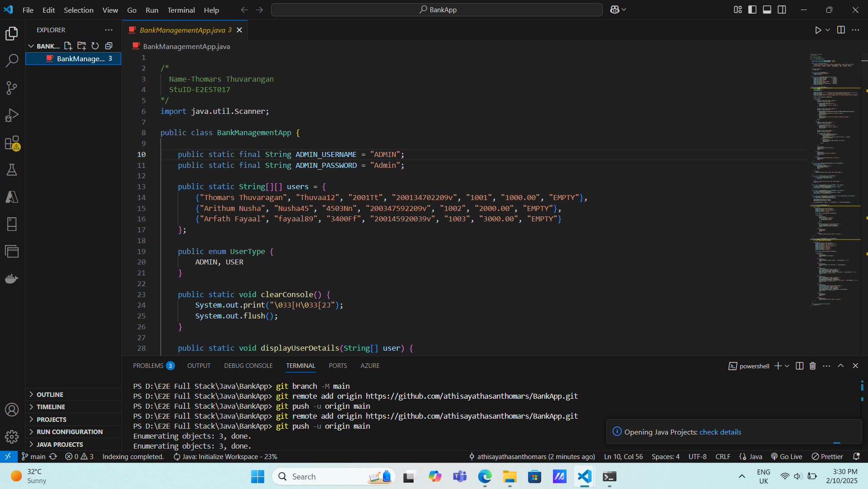Open the Terminal menu
Viewport: 868px width, 489px height.
pos(181,10)
